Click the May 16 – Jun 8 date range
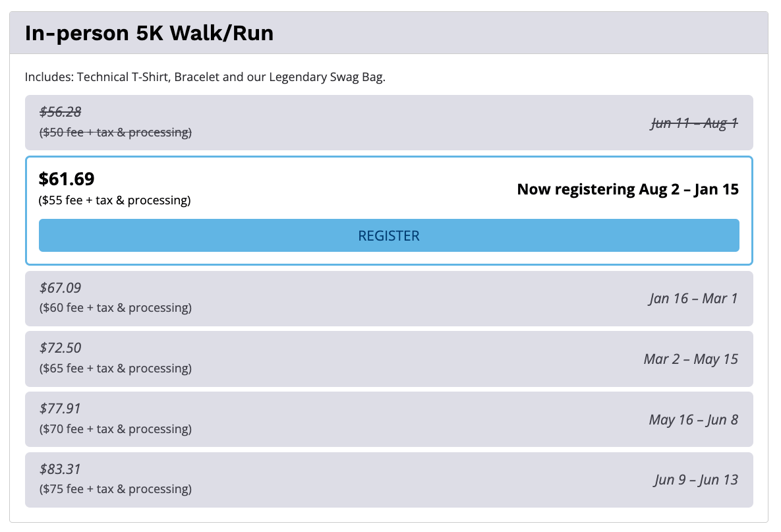Screen dimensions: 781x532 693,420
